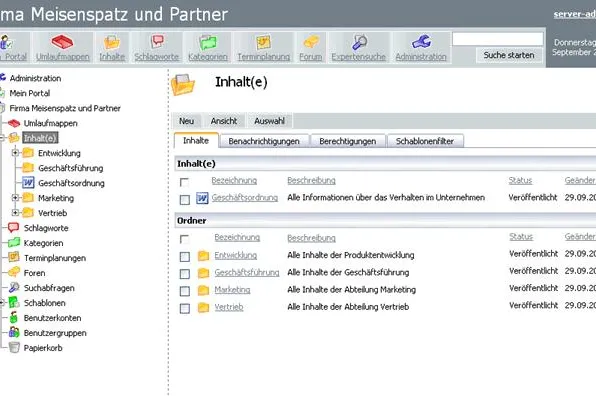Expand the Vertrieb tree node
Image resolution: width=596 pixels, height=397 pixels.
[x=15, y=213]
